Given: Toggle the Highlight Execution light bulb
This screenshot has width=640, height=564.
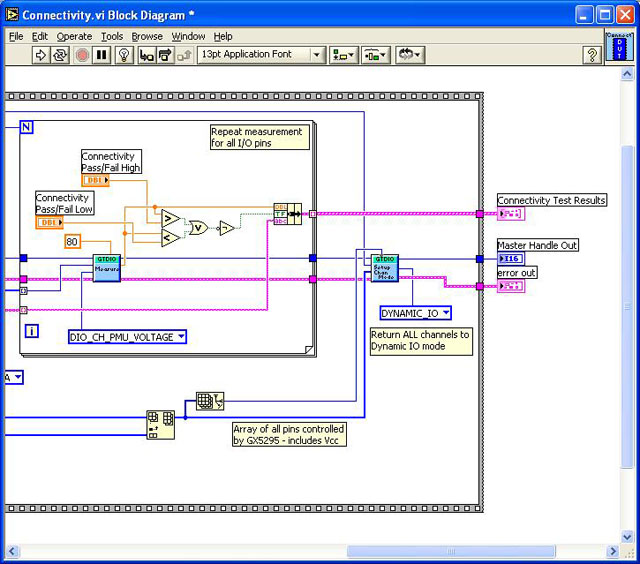Looking at the screenshot, I should click(124, 55).
